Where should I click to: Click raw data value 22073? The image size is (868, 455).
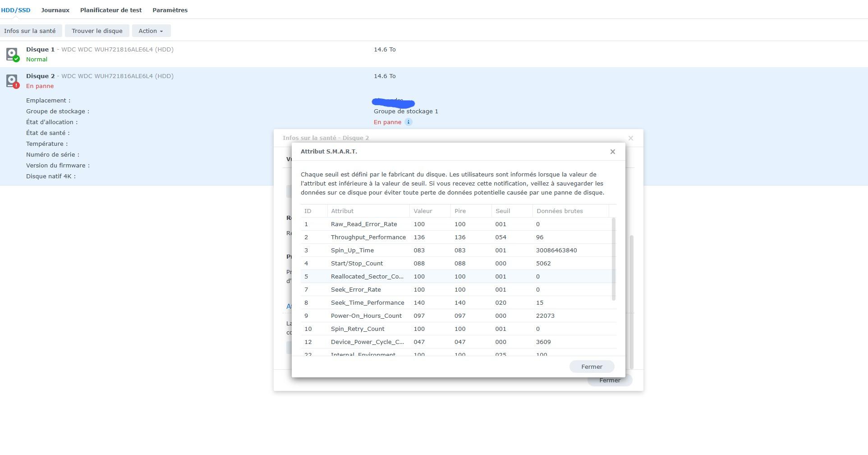point(545,316)
